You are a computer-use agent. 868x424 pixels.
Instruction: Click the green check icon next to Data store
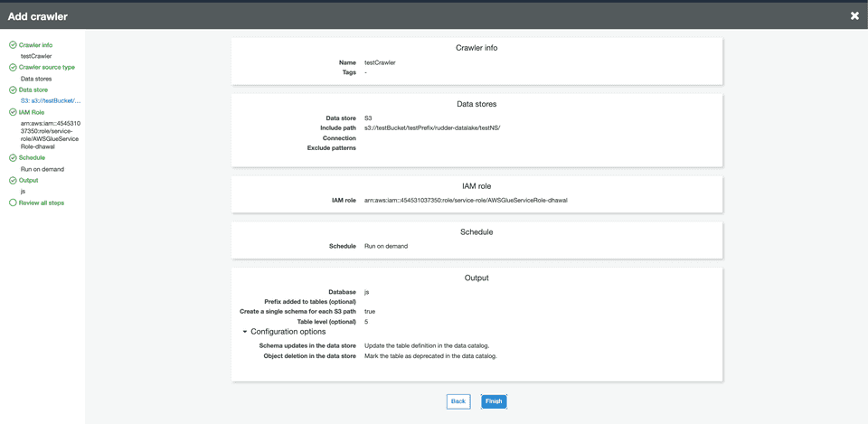[x=13, y=90]
